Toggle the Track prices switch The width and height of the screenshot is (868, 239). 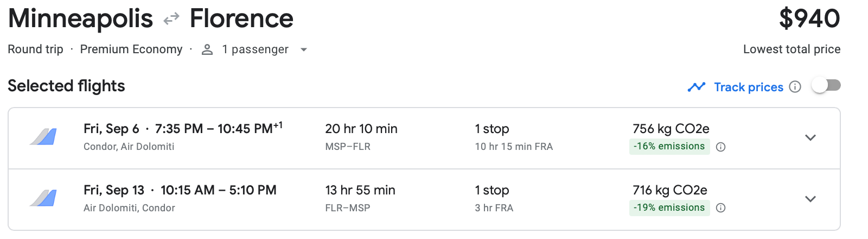point(826,86)
